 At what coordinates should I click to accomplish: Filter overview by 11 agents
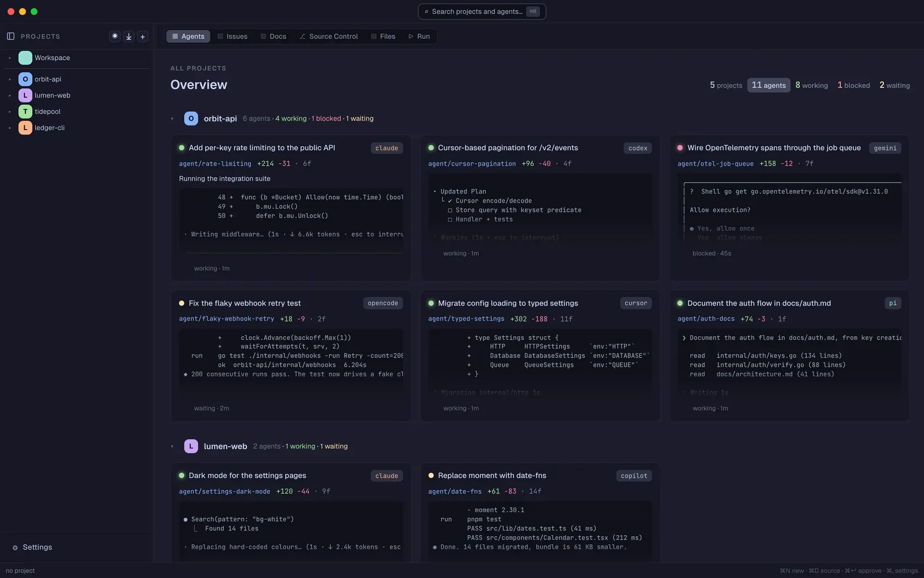(769, 85)
